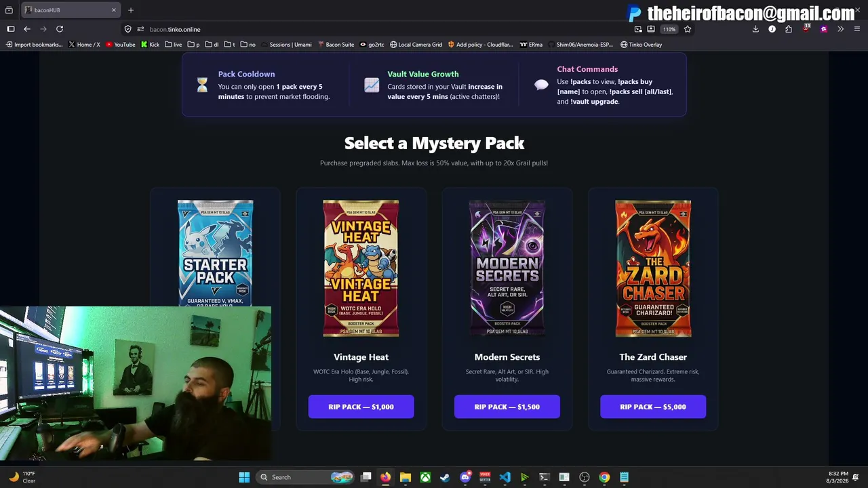Open the Firefox downloads panel
This screenshot has width=868, height=488.
click(755, 29)
